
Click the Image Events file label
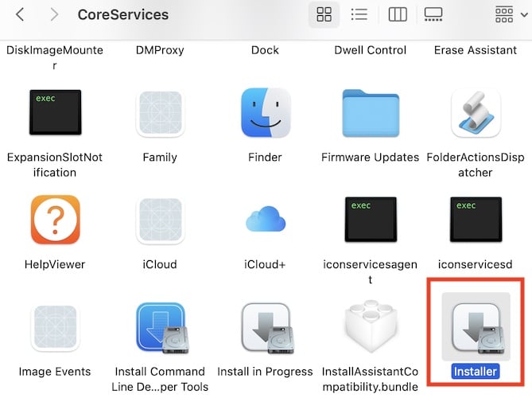point(55,372)
